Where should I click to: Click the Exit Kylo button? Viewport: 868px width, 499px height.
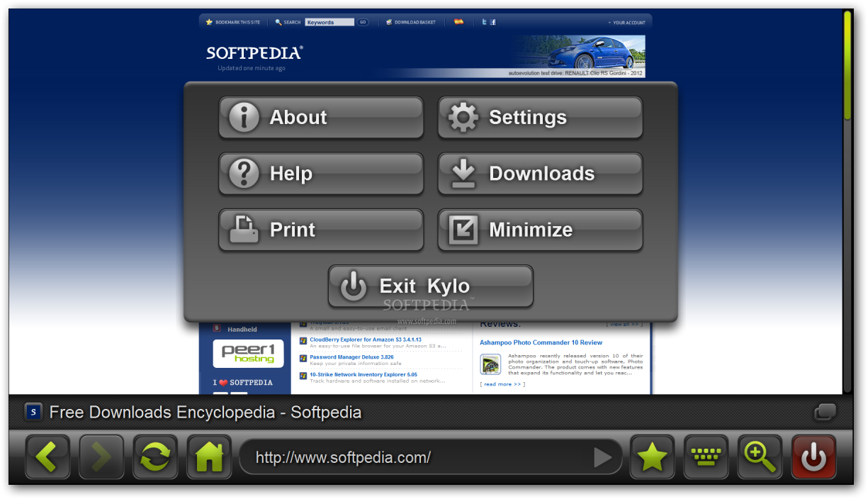pos(431,286)
